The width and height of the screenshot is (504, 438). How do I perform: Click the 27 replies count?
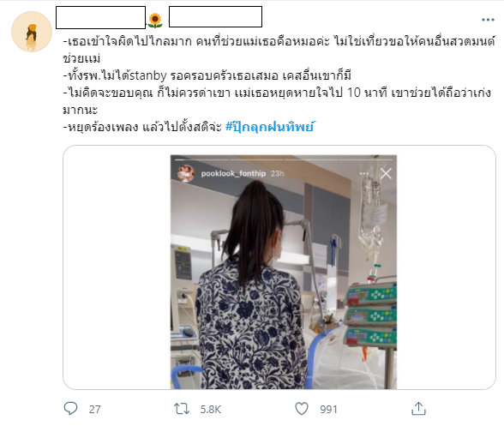[95, 410]
